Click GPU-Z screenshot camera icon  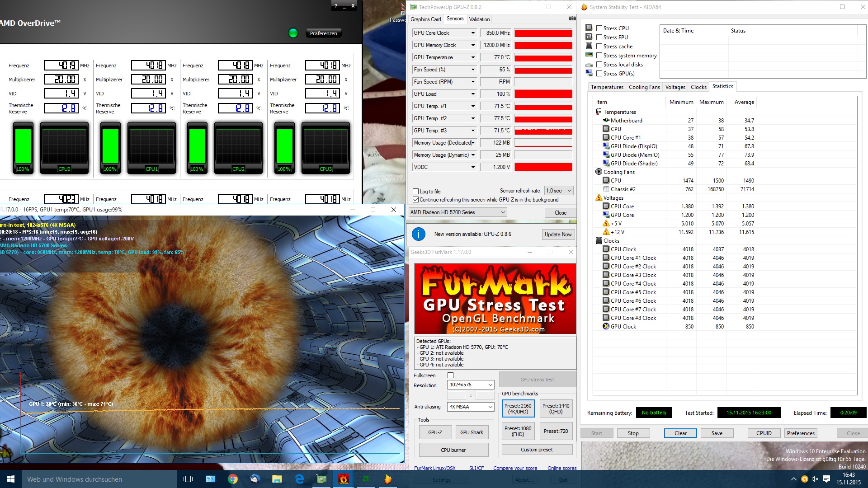(572, 19)
